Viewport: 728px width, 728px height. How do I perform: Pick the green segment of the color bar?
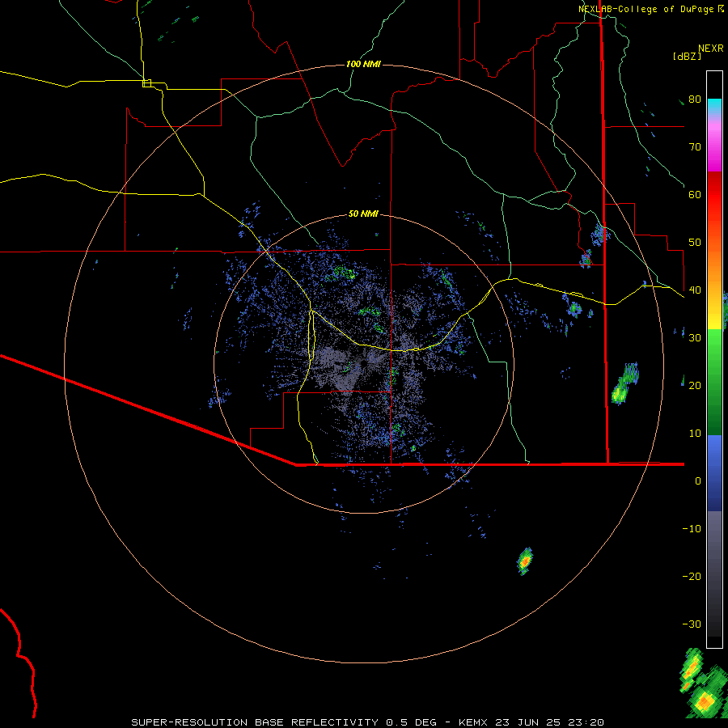[714, 382]
